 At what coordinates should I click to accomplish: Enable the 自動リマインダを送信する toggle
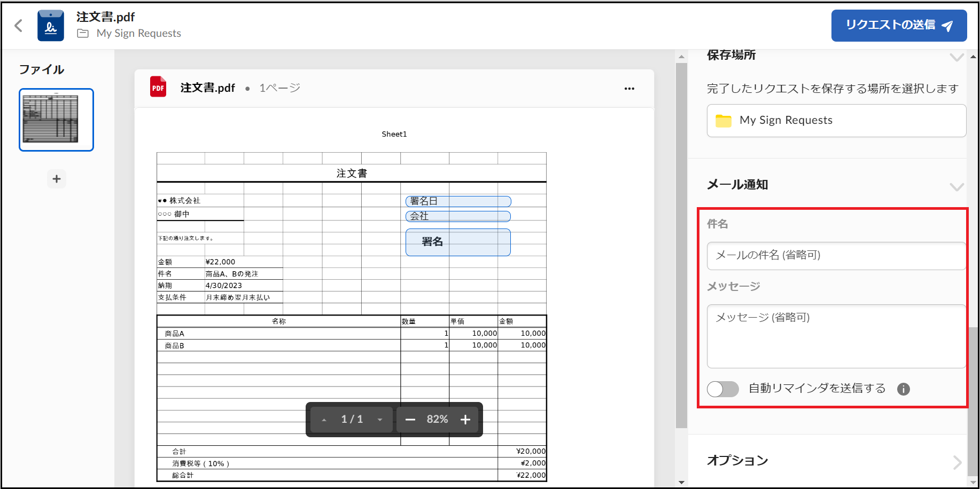click(x=722, y=389)
